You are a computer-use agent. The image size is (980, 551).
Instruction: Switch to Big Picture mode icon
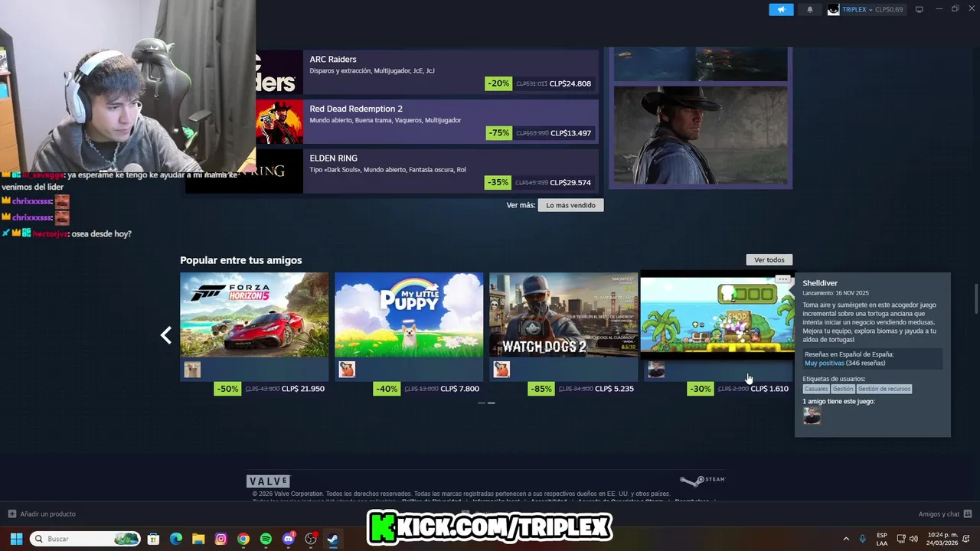[920, 9]
